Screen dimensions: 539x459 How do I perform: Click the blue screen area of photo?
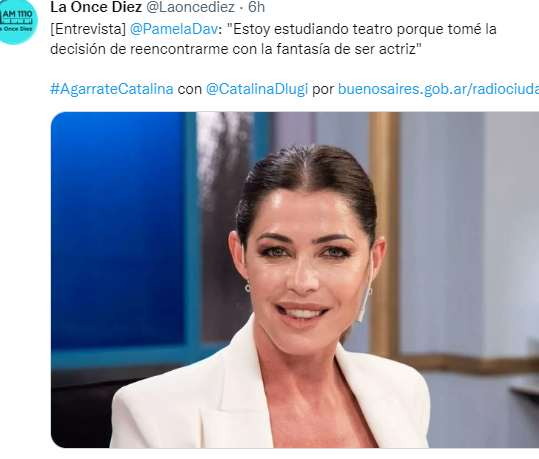[x=117, y=227]
